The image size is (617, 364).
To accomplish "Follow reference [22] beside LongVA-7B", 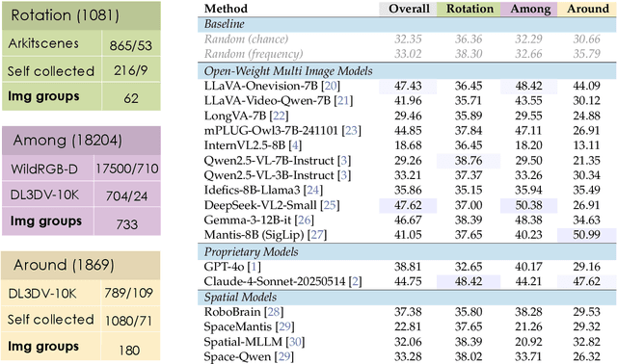I will click(x=280, y=116).
